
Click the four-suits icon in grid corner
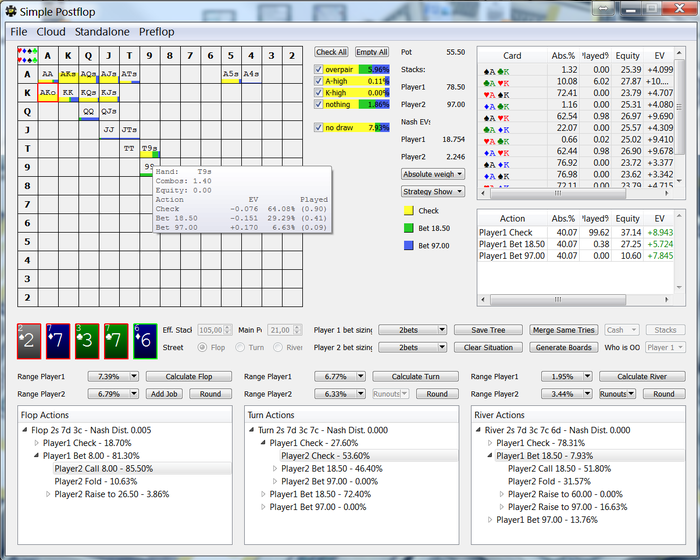click(27, 56)
